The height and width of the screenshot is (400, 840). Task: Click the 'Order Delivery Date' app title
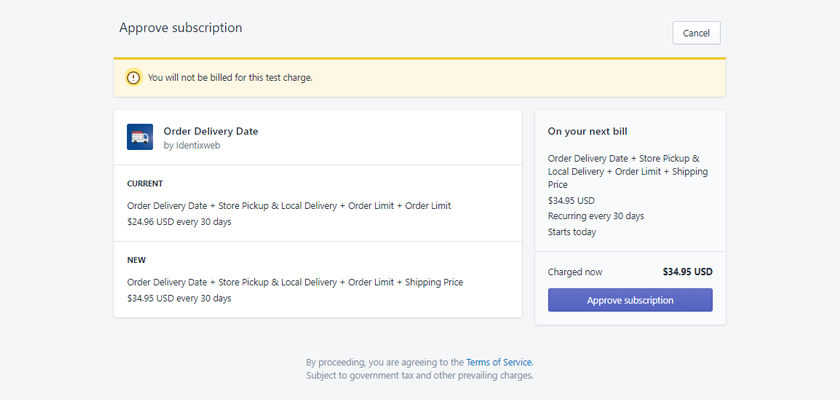[211, 131]
